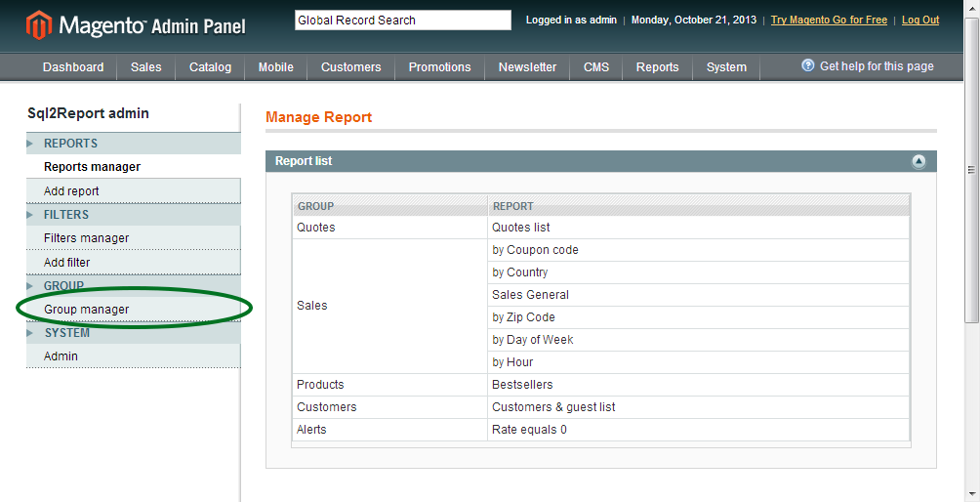The height and width of the screenshot is (502, 980).
Task: Select the Alerts group cell
Action: coord(390,430)
